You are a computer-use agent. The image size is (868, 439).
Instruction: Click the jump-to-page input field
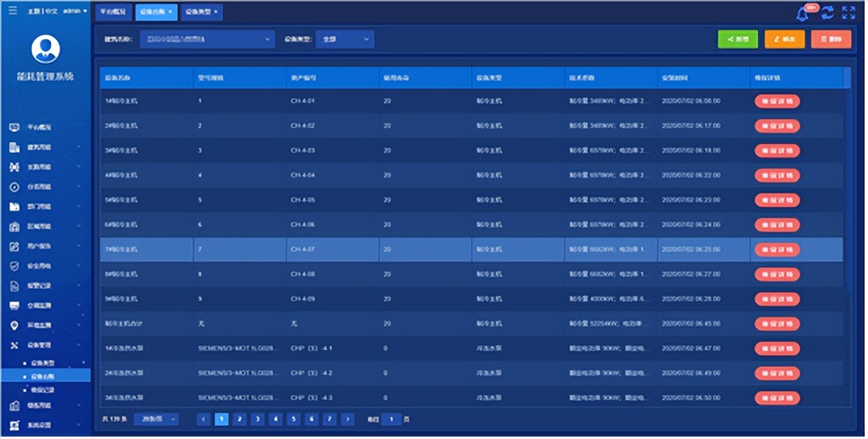click(391, 419)
